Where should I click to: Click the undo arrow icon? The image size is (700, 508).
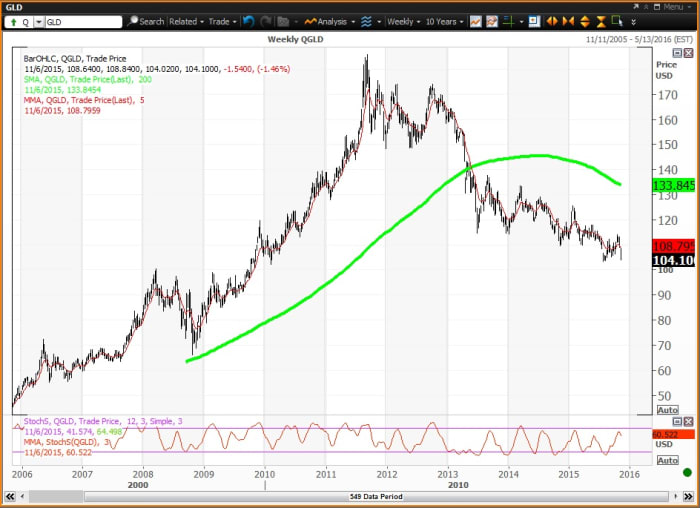tap(248, 21)
